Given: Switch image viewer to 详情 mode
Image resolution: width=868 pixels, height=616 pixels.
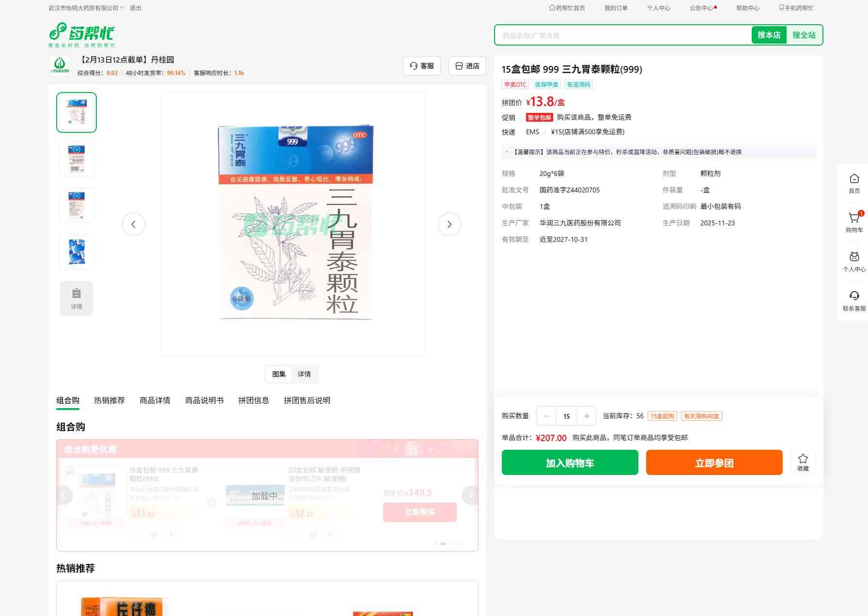Looking at the screenshot, I should [304, 374].
